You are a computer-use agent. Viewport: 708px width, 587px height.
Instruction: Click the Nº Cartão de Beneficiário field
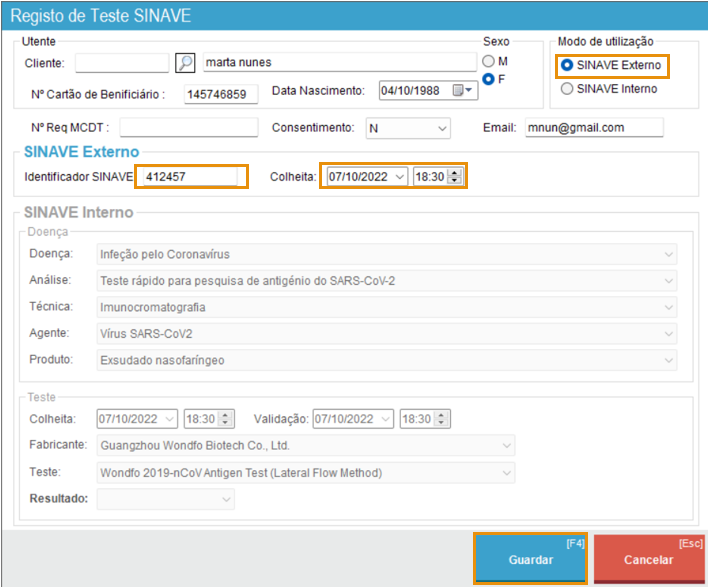point(221,94)
